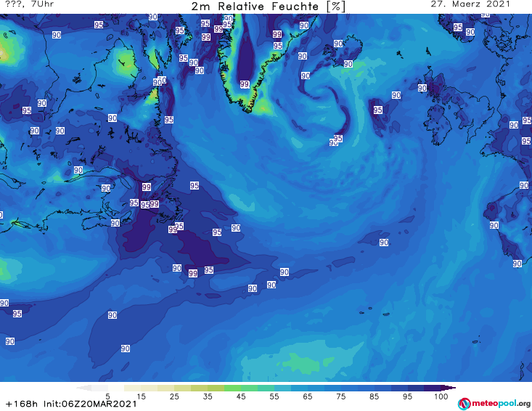Click the '25' colorbar label
The image size is (532, 411).
coord(174,396)
